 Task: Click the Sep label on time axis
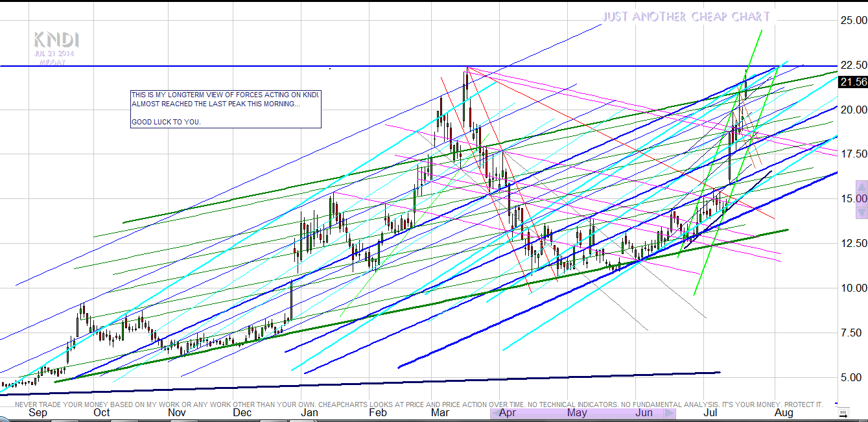[38, 413]
